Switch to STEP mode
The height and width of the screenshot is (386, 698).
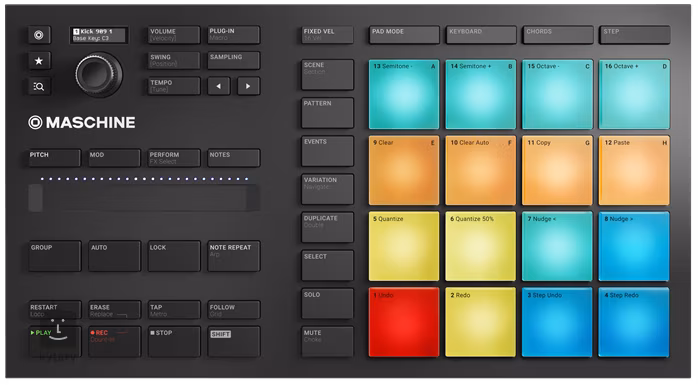pos(635,35)
